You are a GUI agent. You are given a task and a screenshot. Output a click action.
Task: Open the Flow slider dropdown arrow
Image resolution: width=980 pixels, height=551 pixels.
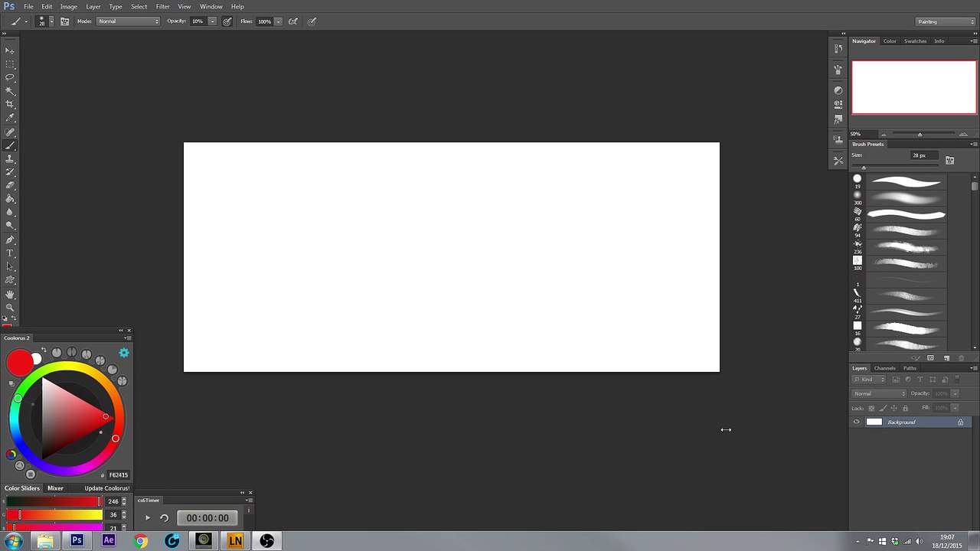click(x=278, y=21)
